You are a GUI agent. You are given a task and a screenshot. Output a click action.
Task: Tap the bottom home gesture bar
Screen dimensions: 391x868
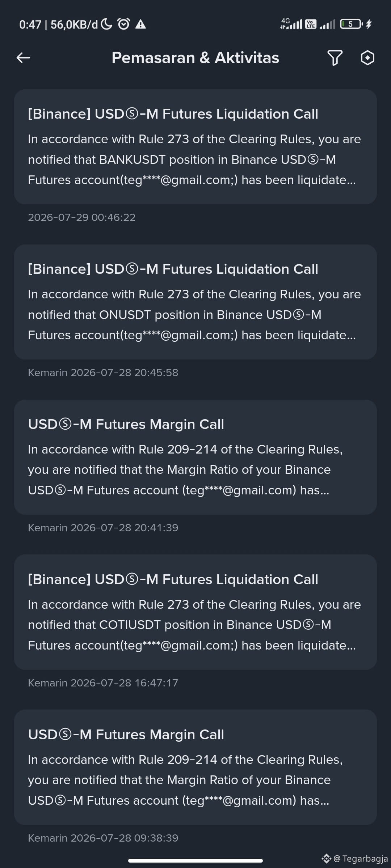pyautogui.click(x=195, y=861)
